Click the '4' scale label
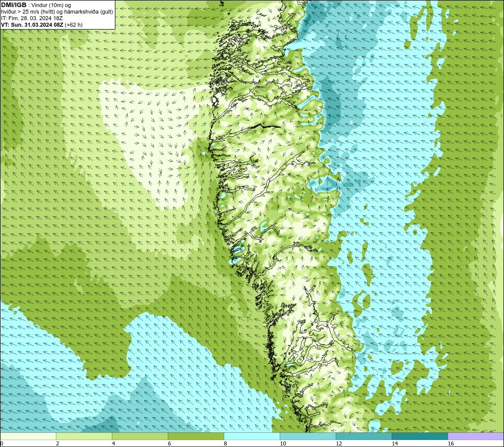The height and width of the screenshot is (447, 504). pyautogui.click(x=113, y=444)
